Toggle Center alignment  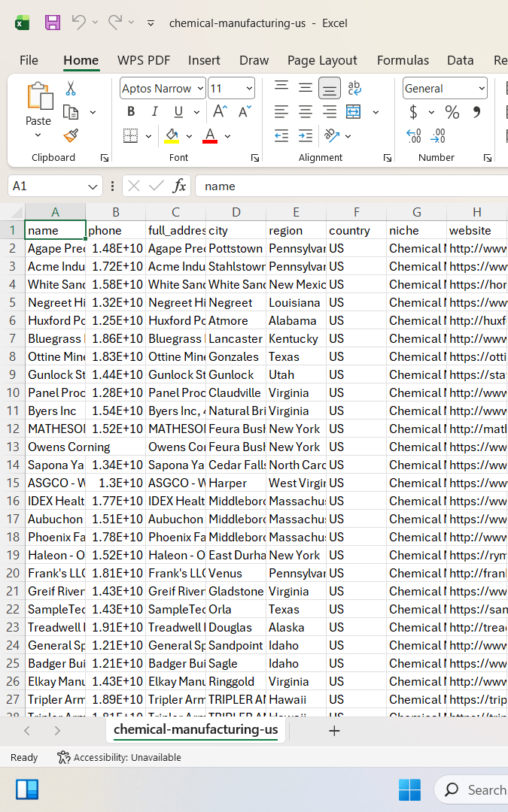[x=306, y=112]
